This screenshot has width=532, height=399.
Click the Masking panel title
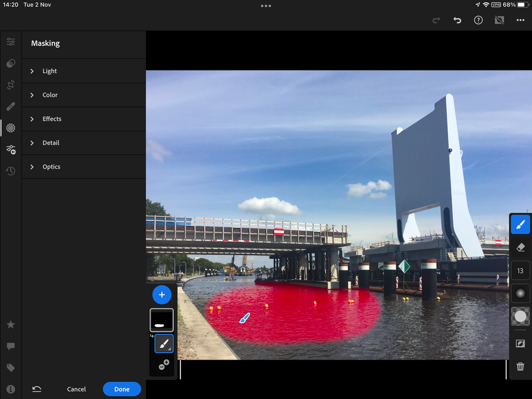tap(45, 44)
